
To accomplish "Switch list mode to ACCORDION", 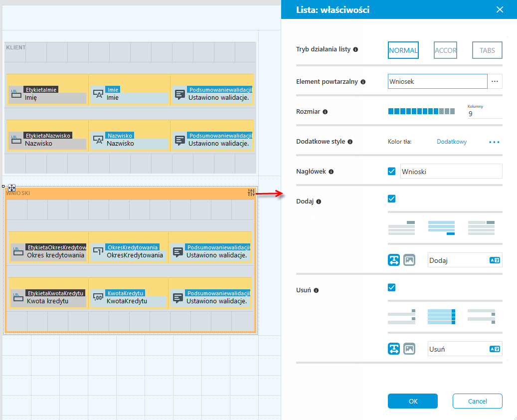I will pos(445,50).
